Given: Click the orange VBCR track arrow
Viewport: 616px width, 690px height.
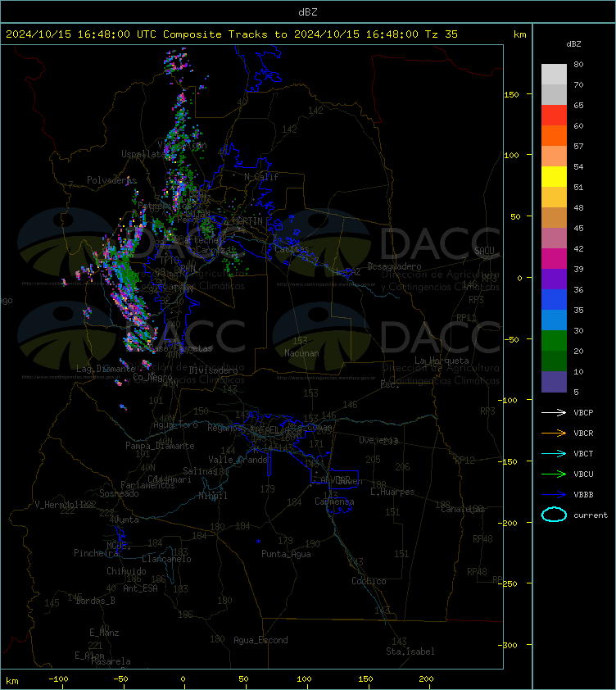Looking at the screenshot, I should pyautogui.click(x=554, y=433).
